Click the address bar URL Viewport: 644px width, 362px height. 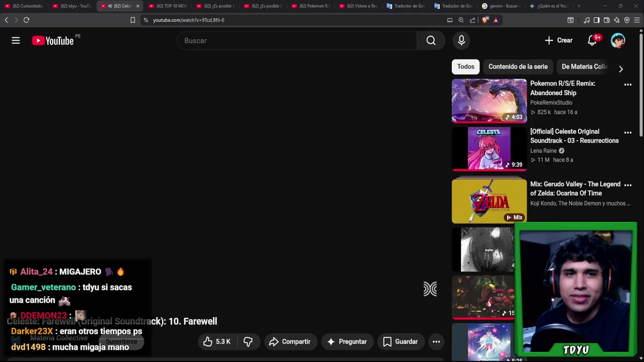(189, 20)
